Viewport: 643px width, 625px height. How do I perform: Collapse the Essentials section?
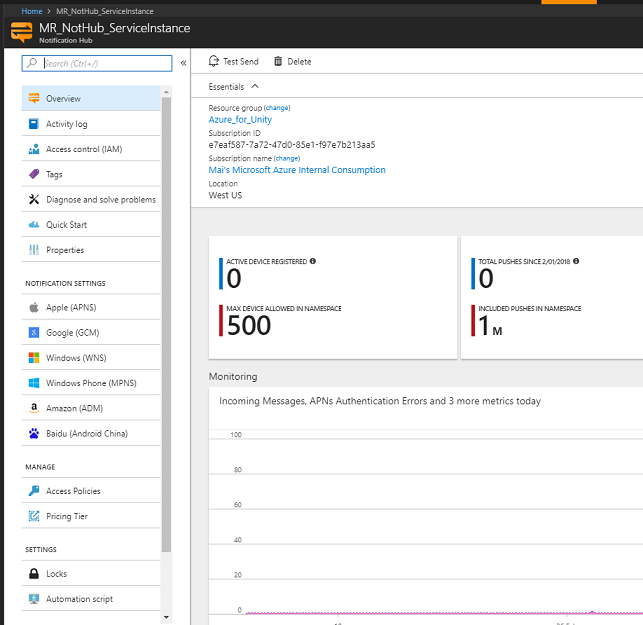[x=255, y=87]
